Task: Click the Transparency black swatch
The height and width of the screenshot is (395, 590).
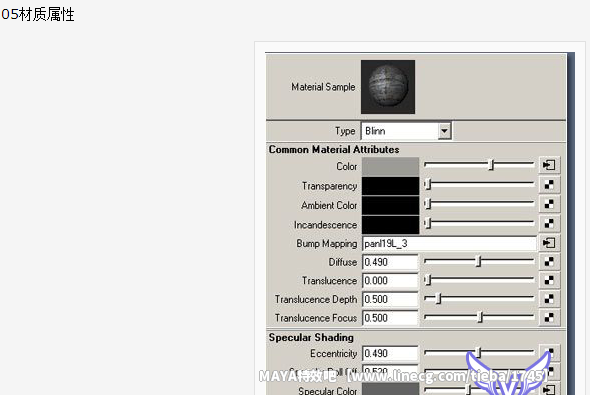Action: coord(390,186)
